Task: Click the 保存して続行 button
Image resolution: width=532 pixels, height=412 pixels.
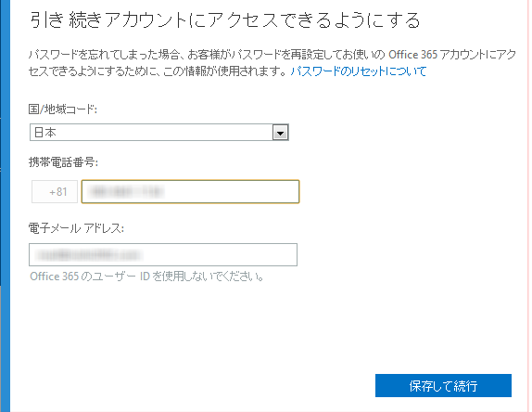Action: coord(443,385)
